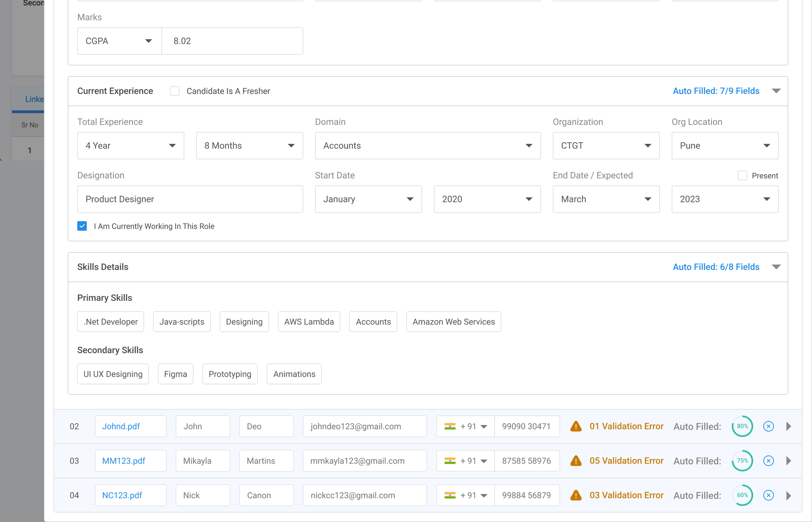Click the X icon on Mikayla's row
The height and width of the screenshot is (522, 812).
point(768,461)
